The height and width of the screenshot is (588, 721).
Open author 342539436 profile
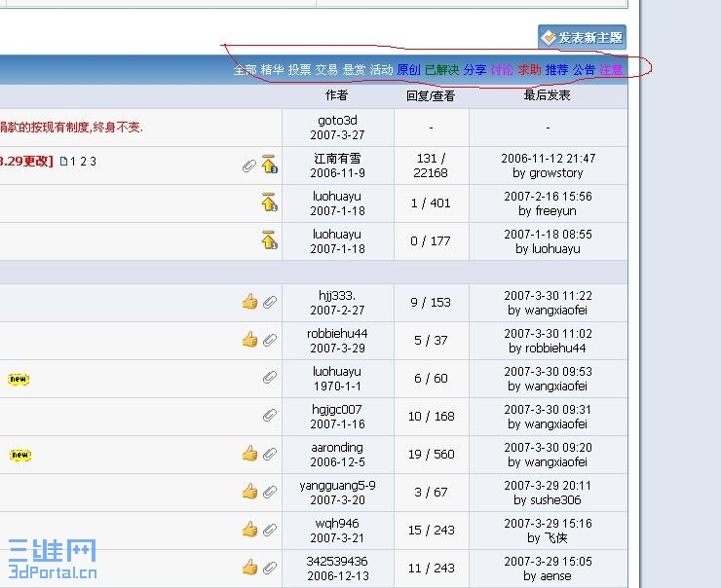337,562
